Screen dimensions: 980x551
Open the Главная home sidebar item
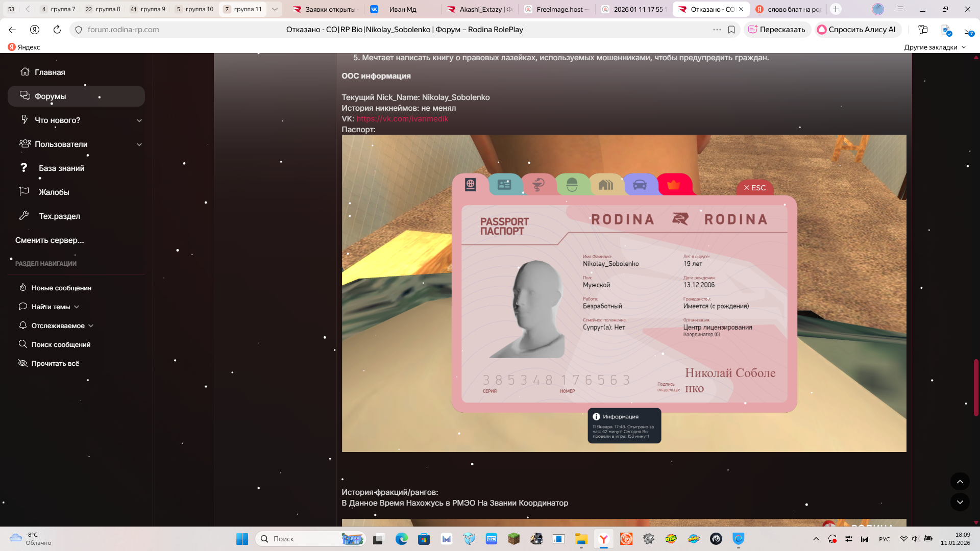[50, 72]
